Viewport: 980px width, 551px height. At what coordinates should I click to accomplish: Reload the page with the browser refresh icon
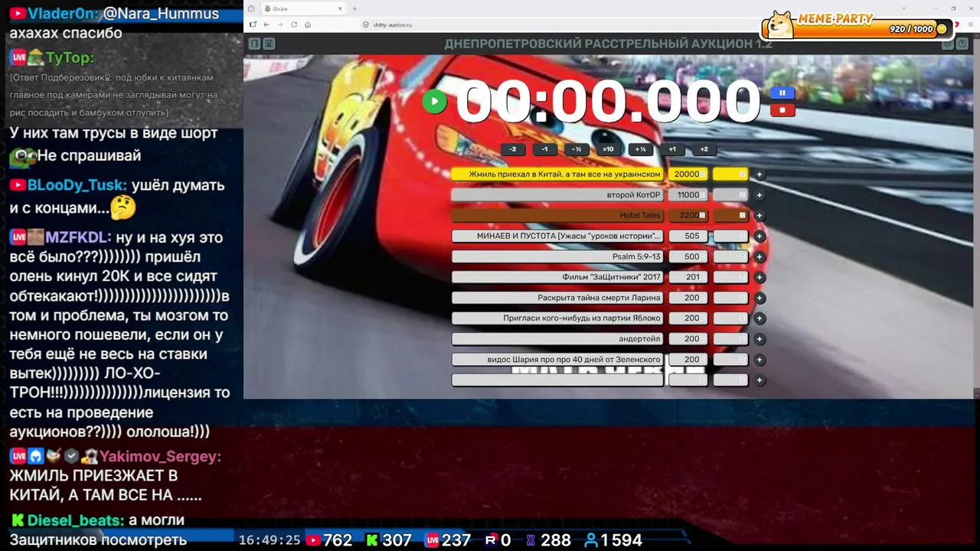click(294, 24)
